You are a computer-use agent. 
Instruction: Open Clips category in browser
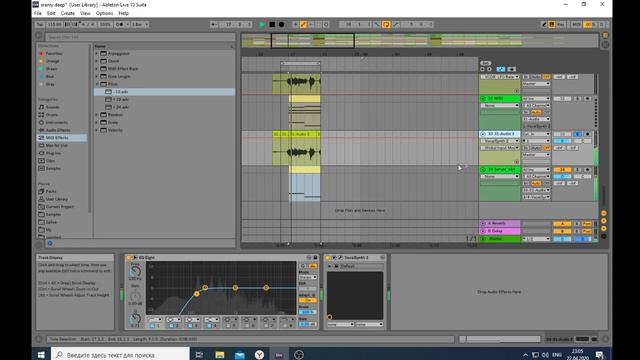[x=50, y=161]
